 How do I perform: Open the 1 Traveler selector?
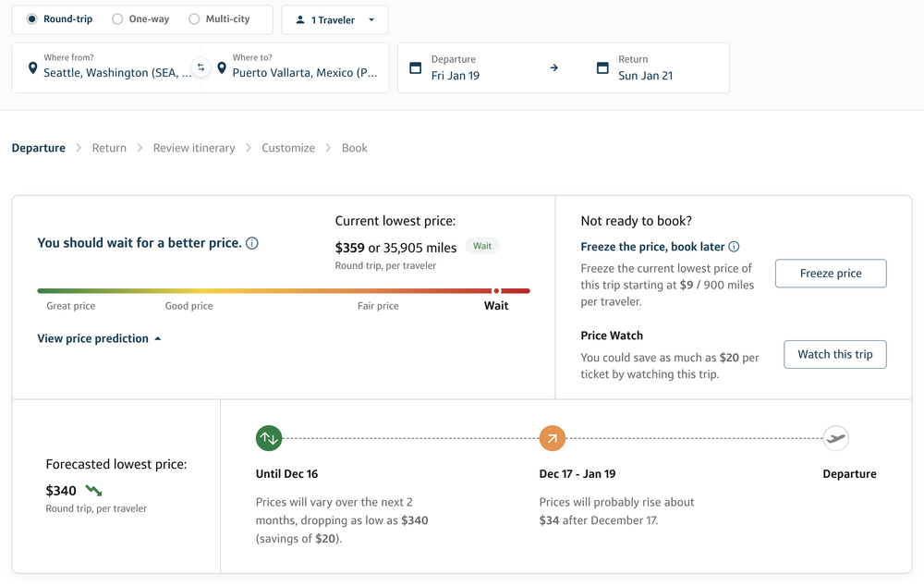point(334,18)
